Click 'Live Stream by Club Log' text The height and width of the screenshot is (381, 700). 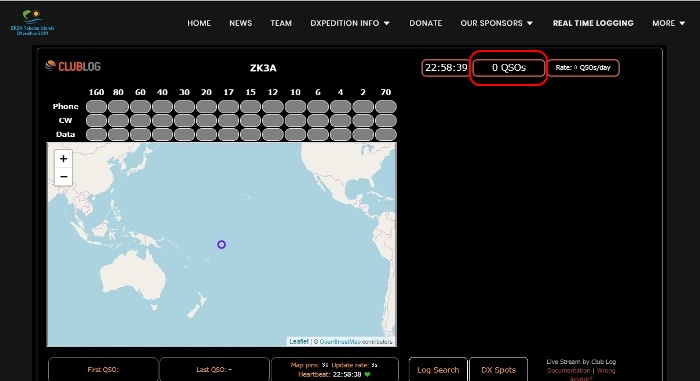[x=581, y=362]
